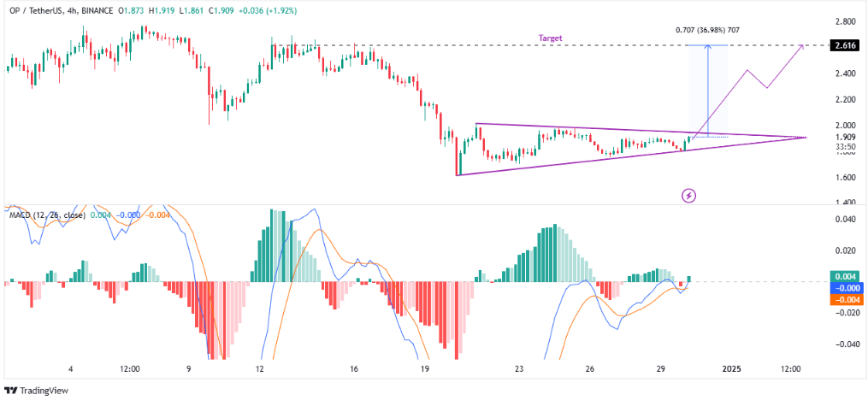Click the purple "Target" annotation text
This screenshot has width=868, height=400.
pos(550,38)
